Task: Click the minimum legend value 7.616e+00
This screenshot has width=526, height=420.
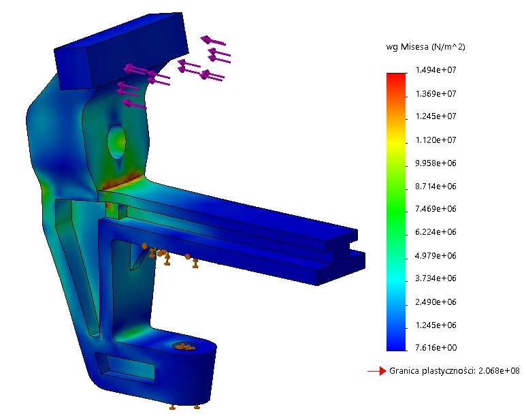Action: coord(435,348)
